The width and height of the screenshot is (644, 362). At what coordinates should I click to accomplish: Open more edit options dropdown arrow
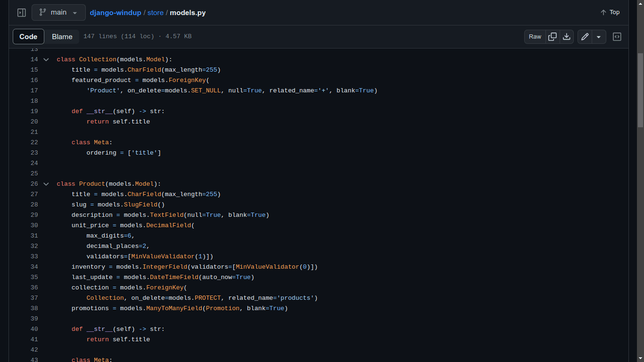599,36
